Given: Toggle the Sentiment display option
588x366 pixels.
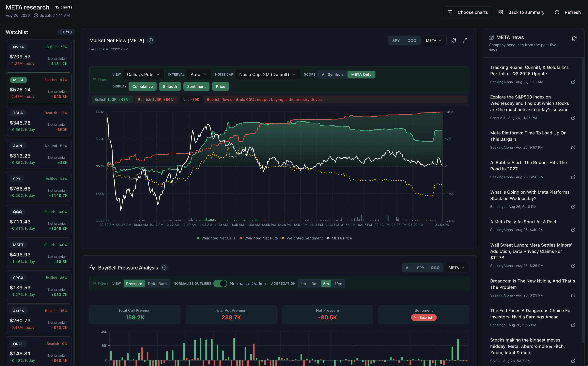Looking at the screenshot, I should click(x=196, y=86).
